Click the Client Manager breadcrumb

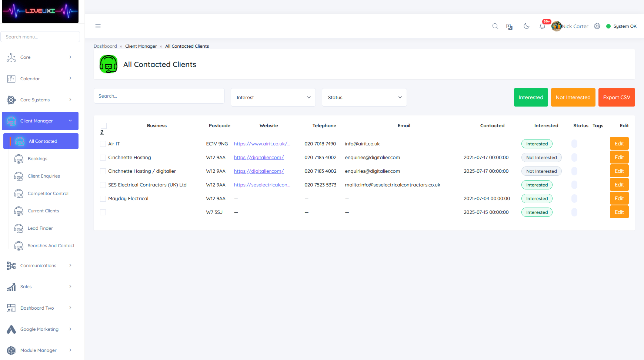pyautogui.click(x=141, y=46)
